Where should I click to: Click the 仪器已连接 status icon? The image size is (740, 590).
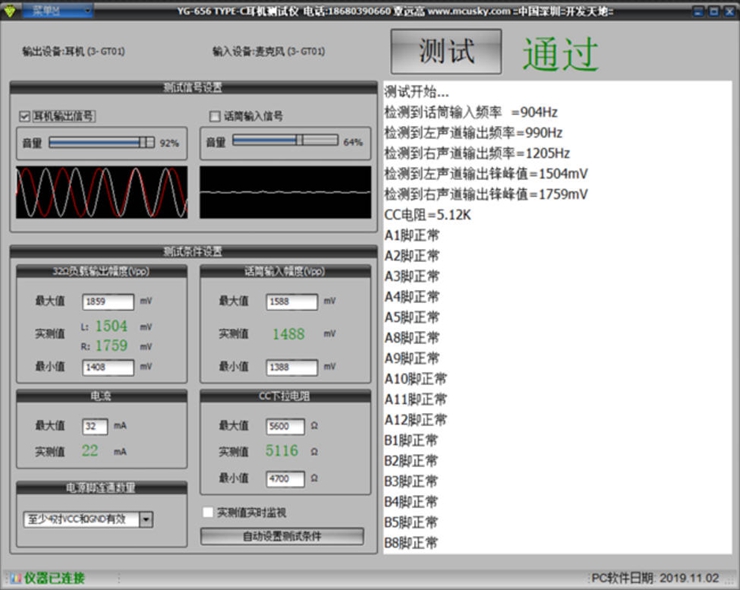tap(16, 578)
